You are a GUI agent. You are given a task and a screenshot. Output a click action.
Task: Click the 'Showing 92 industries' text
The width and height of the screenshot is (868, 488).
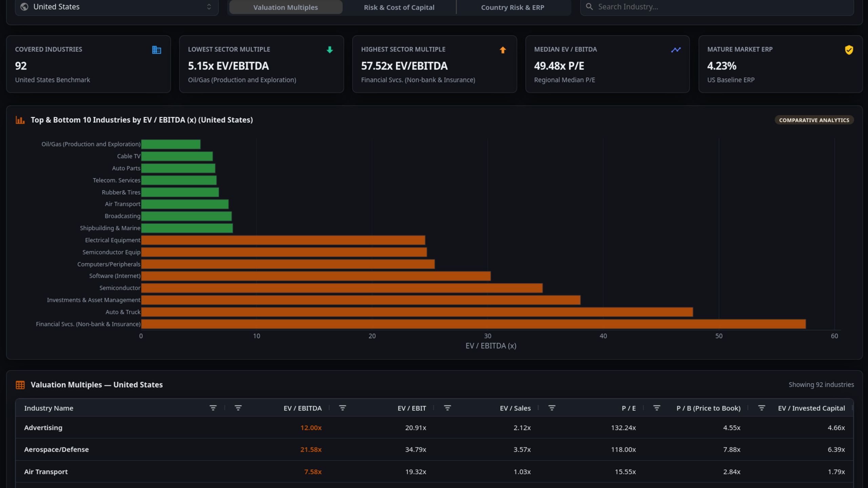tap(821, 385)
